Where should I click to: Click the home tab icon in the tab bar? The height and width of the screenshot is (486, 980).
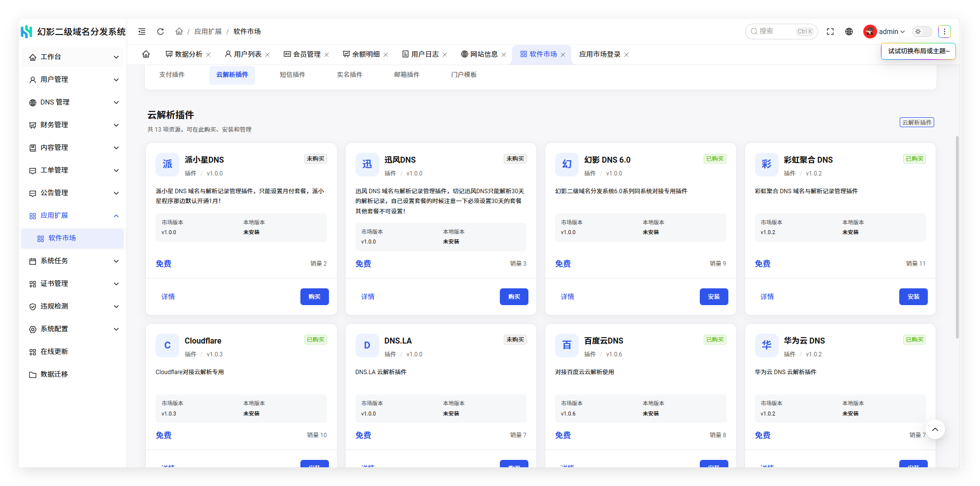point(146,54)
